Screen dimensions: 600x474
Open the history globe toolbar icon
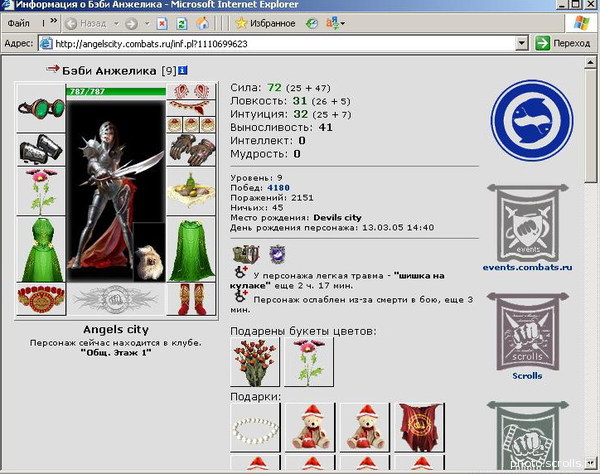(x=312, y=24)
